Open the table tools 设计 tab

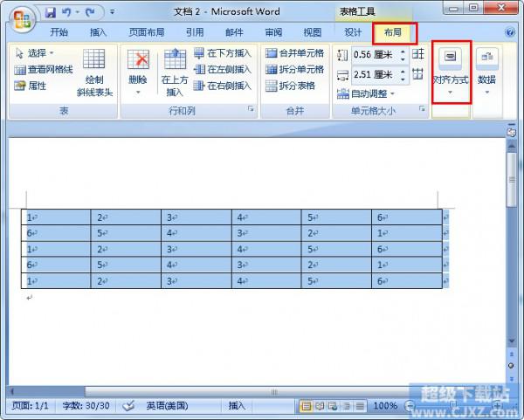(353, 32)
